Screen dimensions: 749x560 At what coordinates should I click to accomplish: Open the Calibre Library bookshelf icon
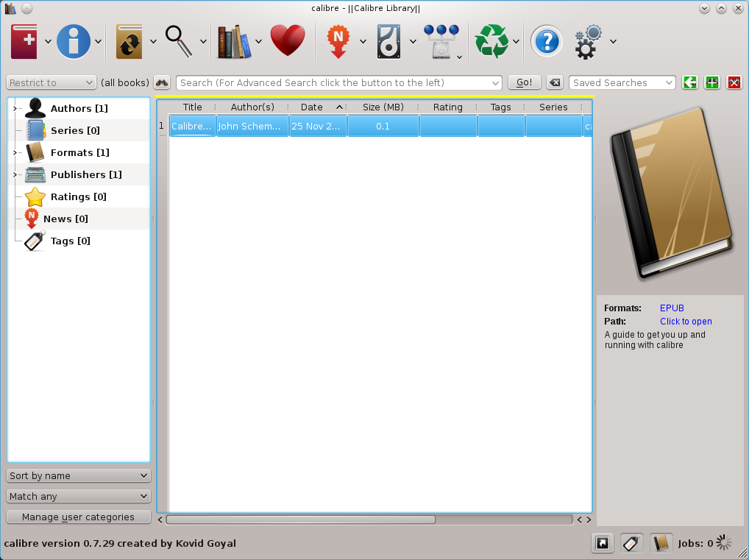point(234,41)
